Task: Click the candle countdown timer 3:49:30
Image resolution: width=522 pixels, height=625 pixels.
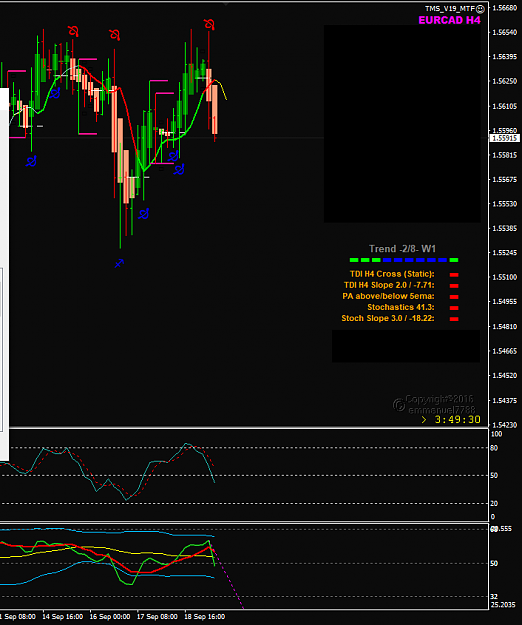Action: pos(457,420)
